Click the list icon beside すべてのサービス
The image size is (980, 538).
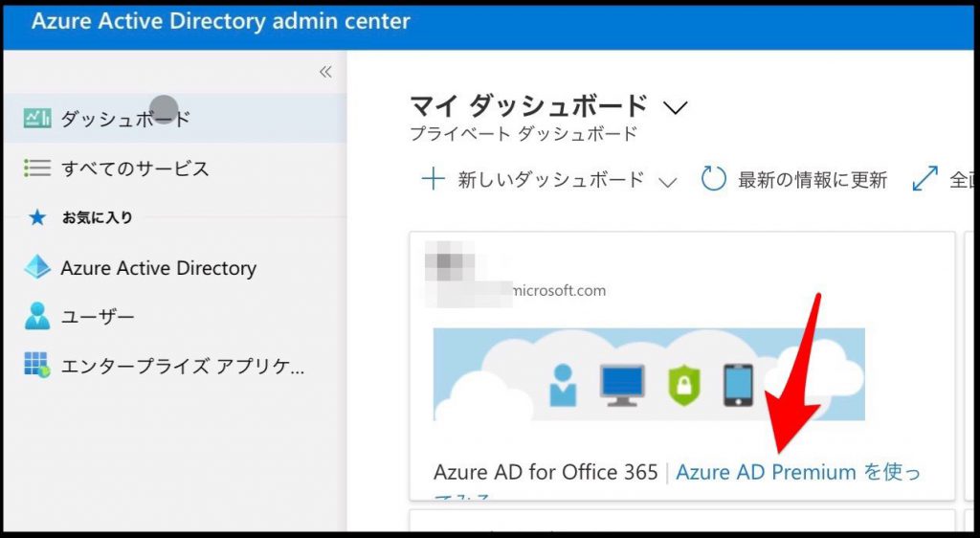(x=37, y=168)
